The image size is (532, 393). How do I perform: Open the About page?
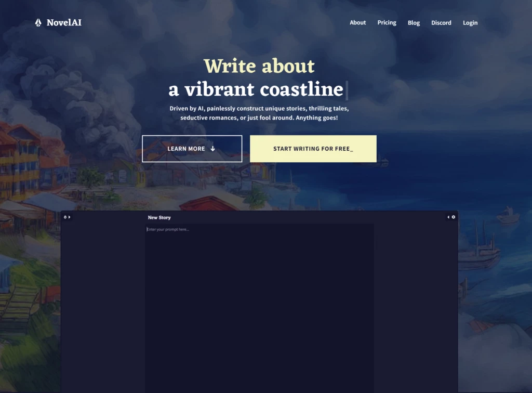pyautogui.click(x=357, y=23)
